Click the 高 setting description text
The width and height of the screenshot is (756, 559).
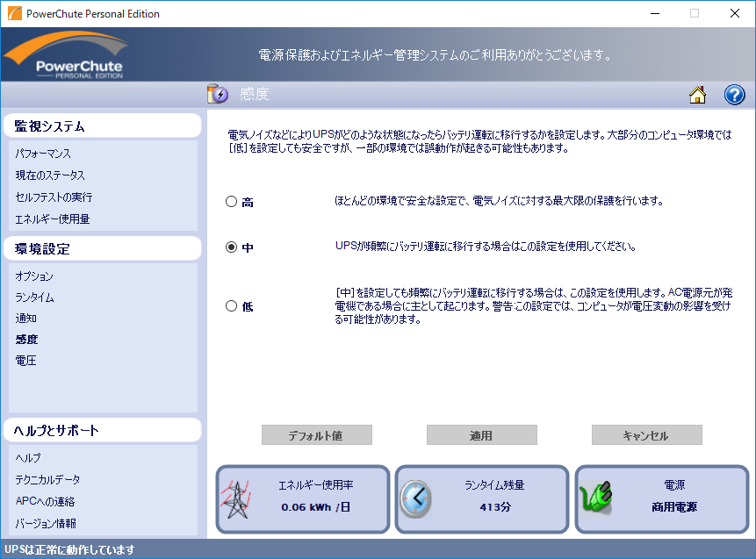click(499, 201)
